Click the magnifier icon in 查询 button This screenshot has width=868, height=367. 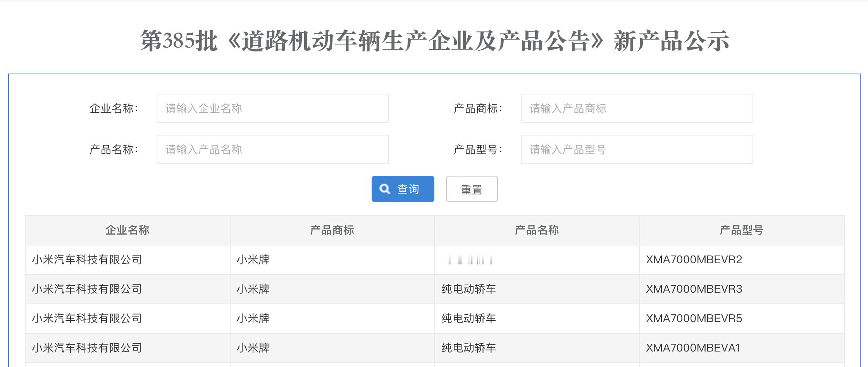385,189
